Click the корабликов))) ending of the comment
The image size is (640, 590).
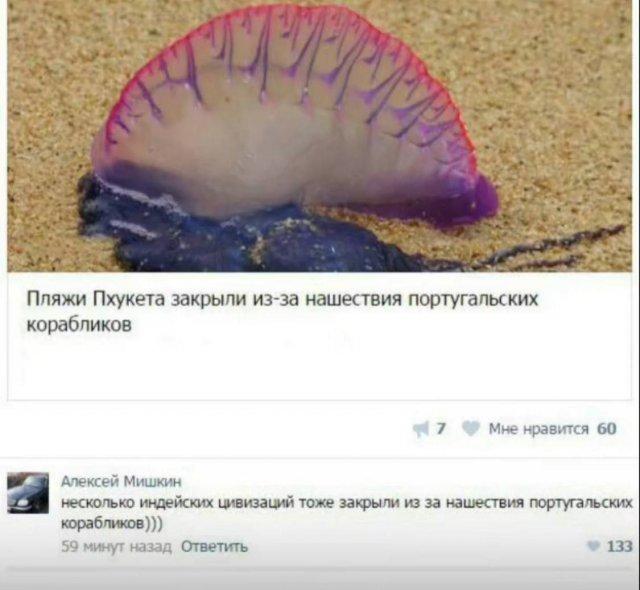112,523
